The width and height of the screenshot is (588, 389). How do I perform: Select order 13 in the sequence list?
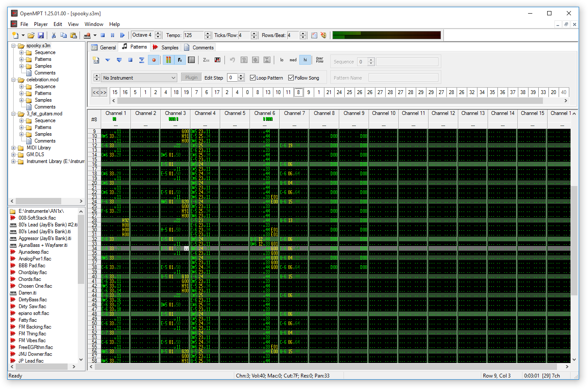[x=268, y=92]
